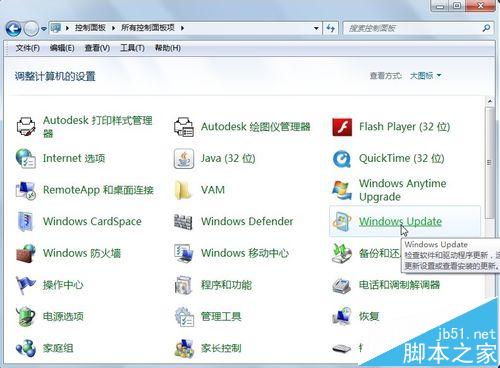Open the Java coffee cup icon

(x=184, y=158)
